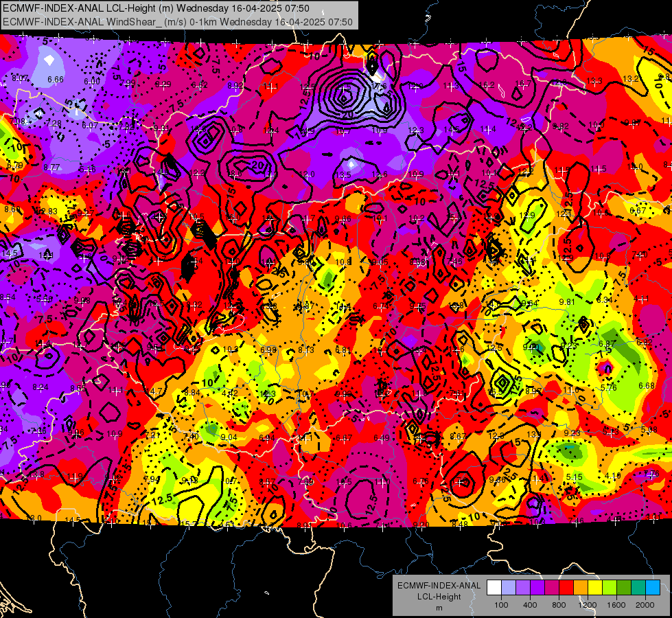Viewport: 672px width, 618px height.
Task: Click the yellow legend color swatch
Action: [x=595, y=587]
